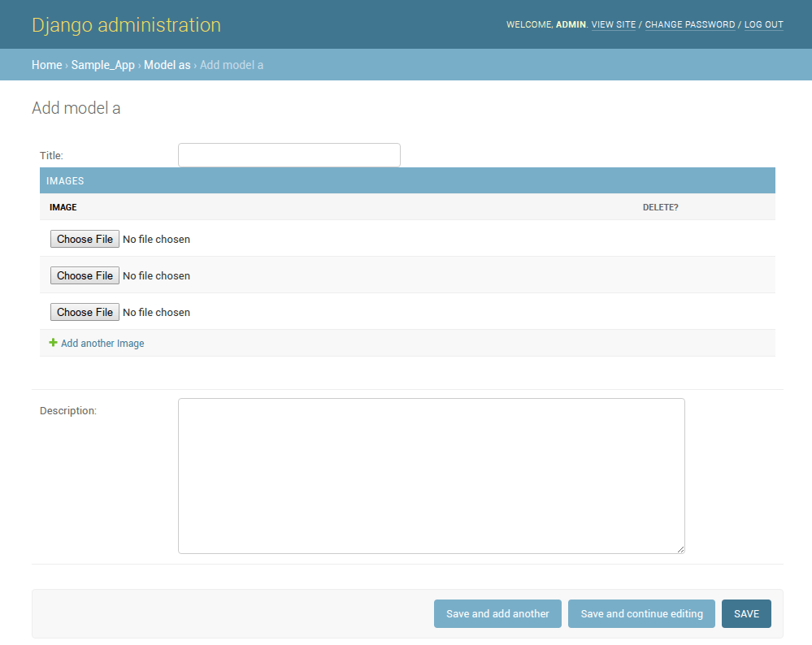Viewport: 812px width, 645px height.
Task: Go to Sample_App in the breadcrumb
Action: click(102, 65)
